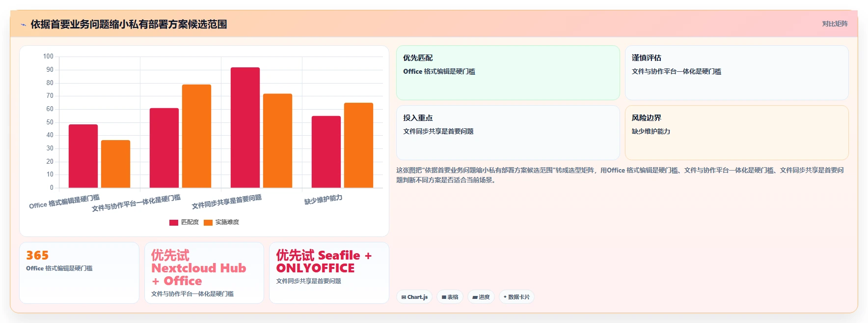This screenshot has width=868, height=323.
Task: Click the red 匹配度 bar for 文件与协作平台一体化是硬门槛
Action: (164, 147)
